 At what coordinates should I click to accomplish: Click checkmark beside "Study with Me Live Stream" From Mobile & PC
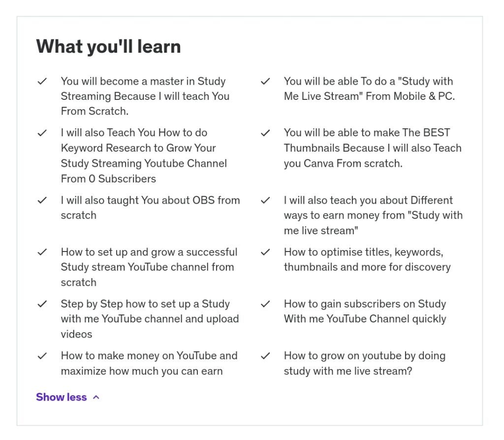(265, 81)
